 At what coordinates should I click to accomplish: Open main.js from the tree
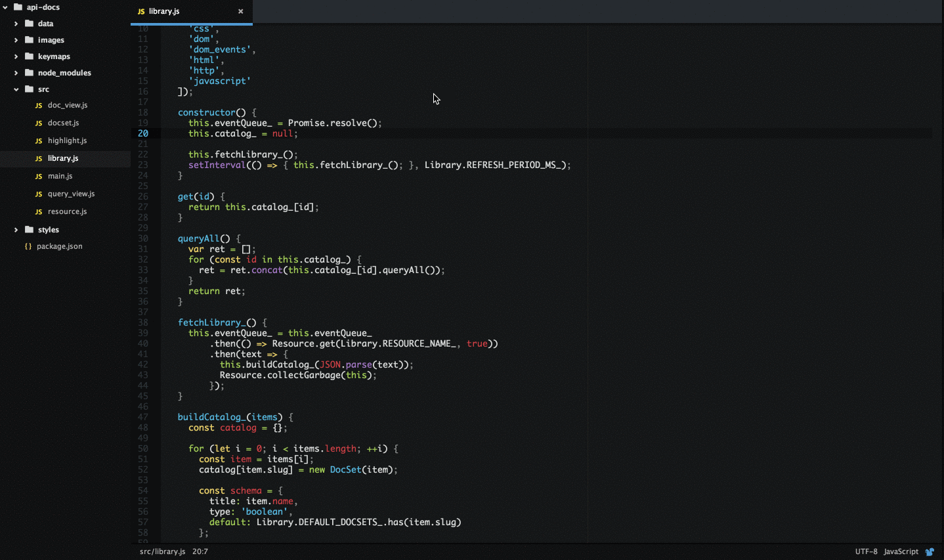[x=60, y=176]
